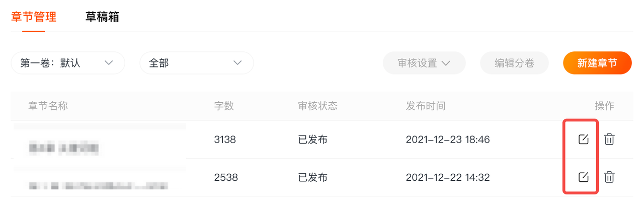This screenshot has width=644, height=208.
Task: Open the 全部 filter dropdown
Action: [x=196, y=63]
